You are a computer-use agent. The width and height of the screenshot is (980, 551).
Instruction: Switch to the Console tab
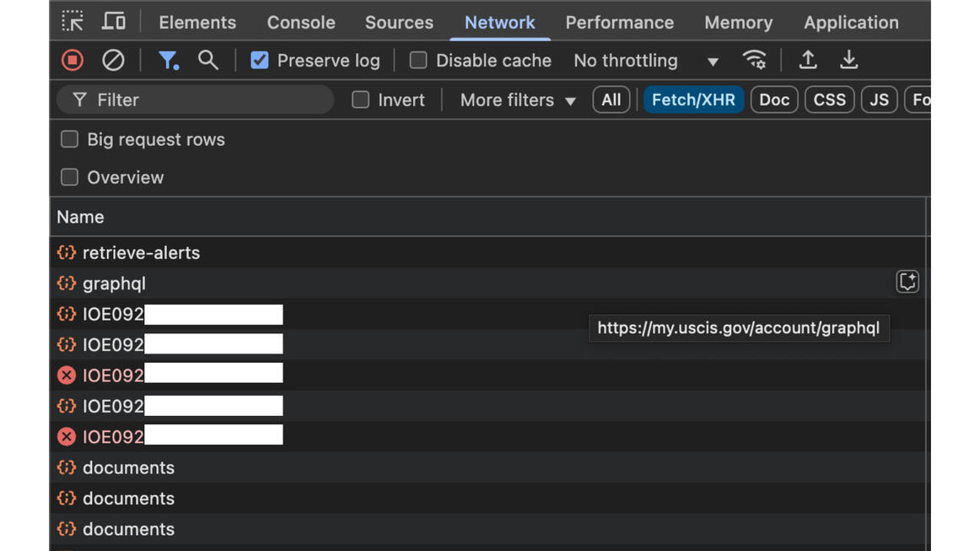click(301, 23)
